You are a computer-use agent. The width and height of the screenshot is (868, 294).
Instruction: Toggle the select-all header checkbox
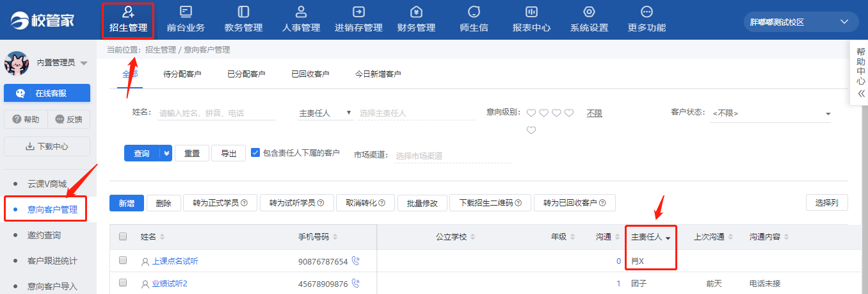(123, 236)
